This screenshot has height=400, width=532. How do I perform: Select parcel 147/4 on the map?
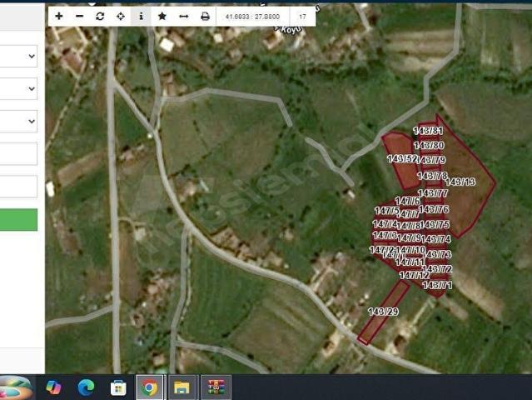[x=385, y=224]
